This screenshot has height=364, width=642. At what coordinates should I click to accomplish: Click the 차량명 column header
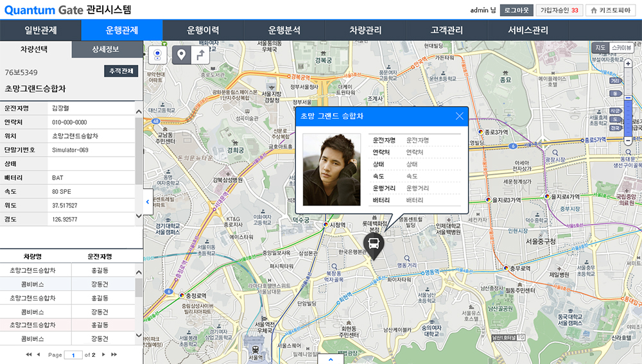click(x=32, y=257)
